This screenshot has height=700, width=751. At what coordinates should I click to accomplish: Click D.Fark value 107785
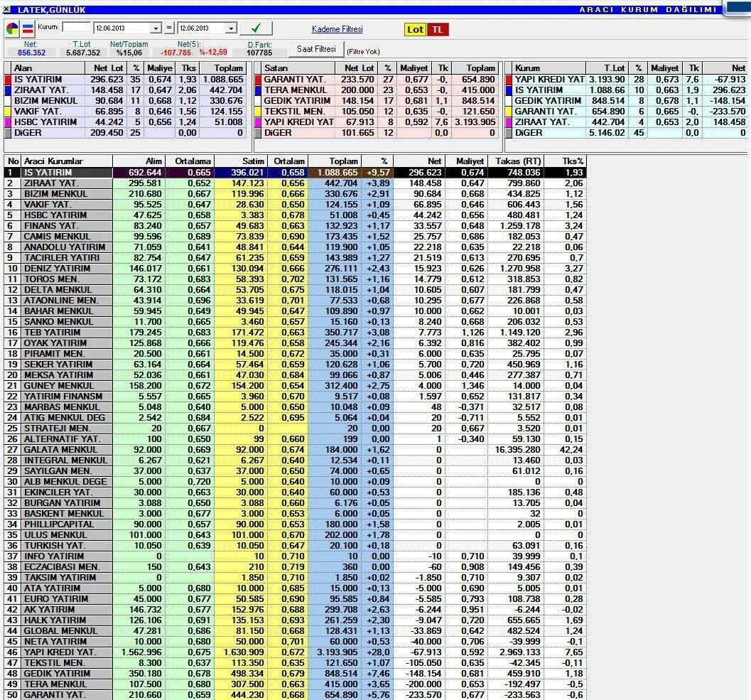pyautogui.click(x=259, y=53)
